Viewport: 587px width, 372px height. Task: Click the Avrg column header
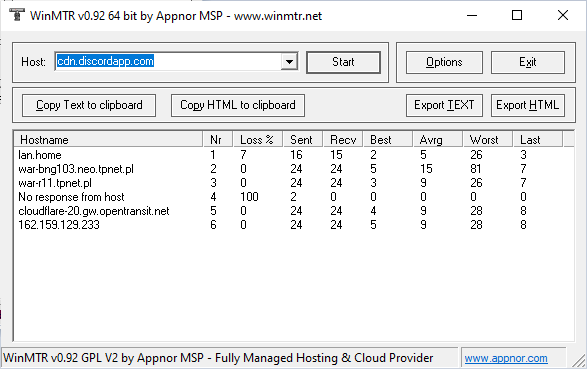coord(437,140)
